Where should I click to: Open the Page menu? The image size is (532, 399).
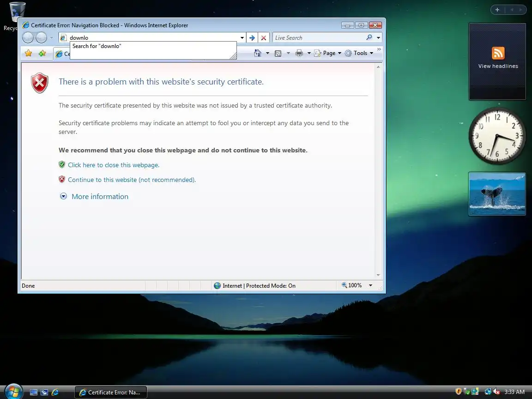tap(327, 53)
